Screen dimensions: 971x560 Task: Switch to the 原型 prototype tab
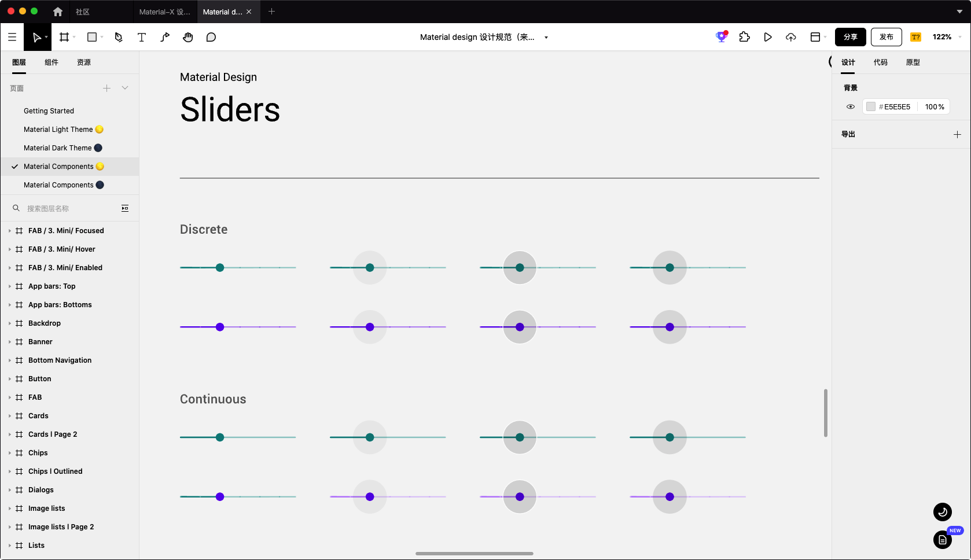coord(913,62)
